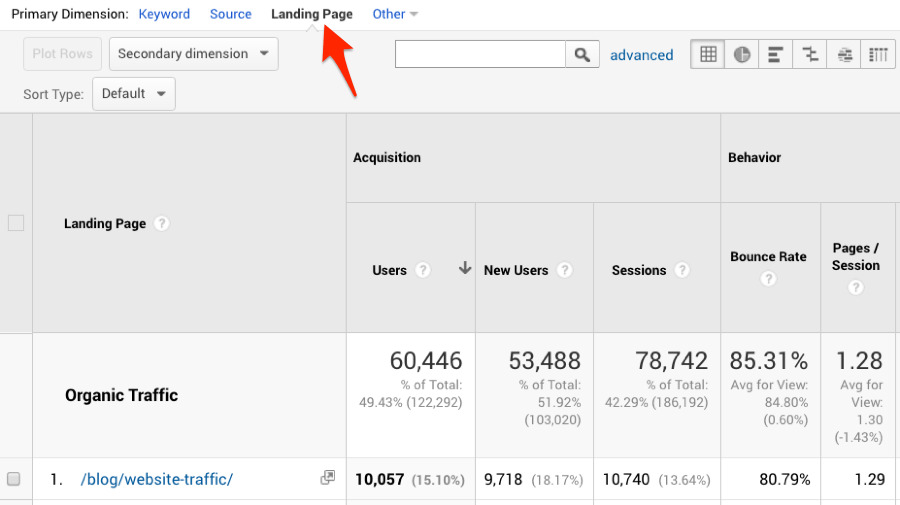The image size is (900, 505).
Task: Click the magnifier search button
Action: tap(583, 55)
